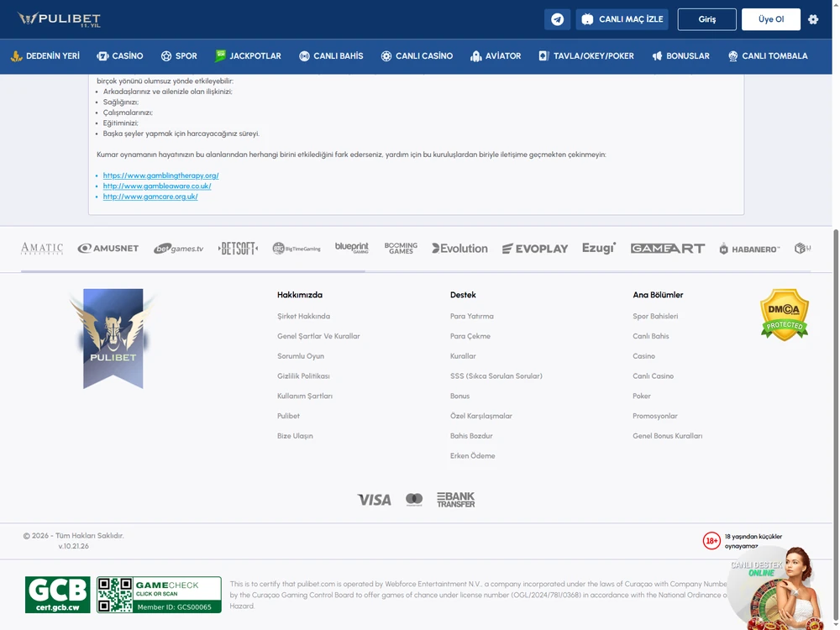Select the Evoplay provider logo
The width and height of the screenshot is (840, 630).
[x=535, y=249]
